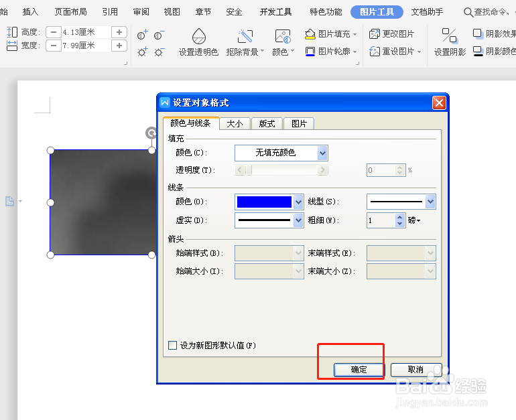The height and width of the screenshot is (420, 516).
Task: Click the 宽度 value field
Action: 86,46
